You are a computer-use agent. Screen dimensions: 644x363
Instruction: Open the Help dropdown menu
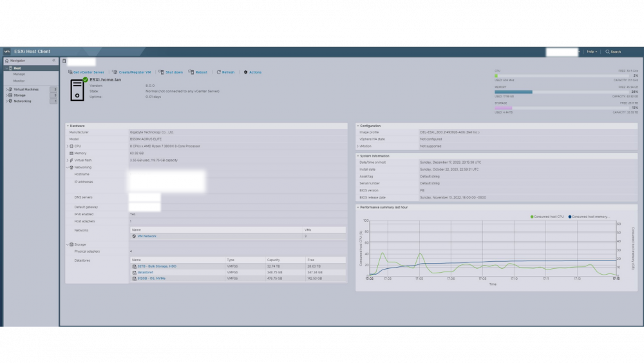click(592, 52)
